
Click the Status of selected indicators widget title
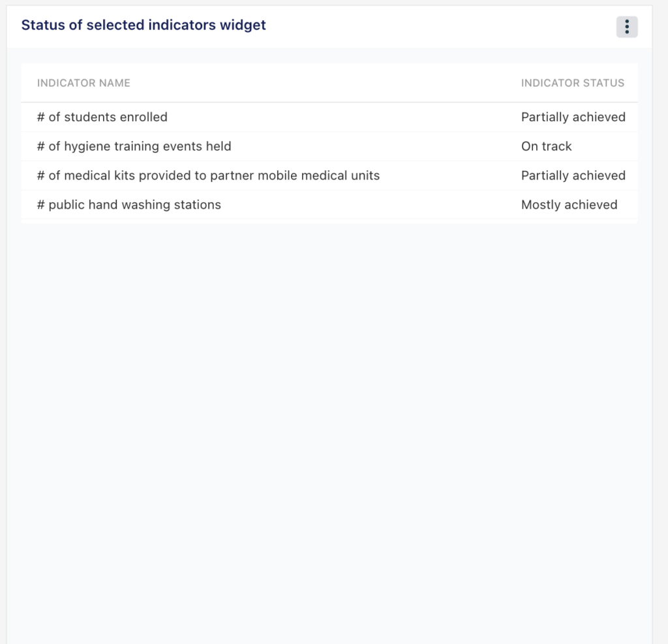pos(144,25)
